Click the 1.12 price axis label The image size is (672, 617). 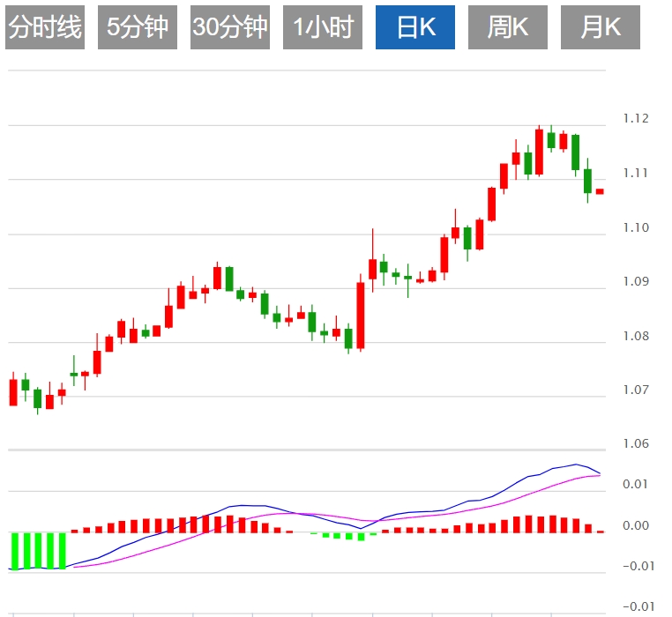(x=636, y=118)
